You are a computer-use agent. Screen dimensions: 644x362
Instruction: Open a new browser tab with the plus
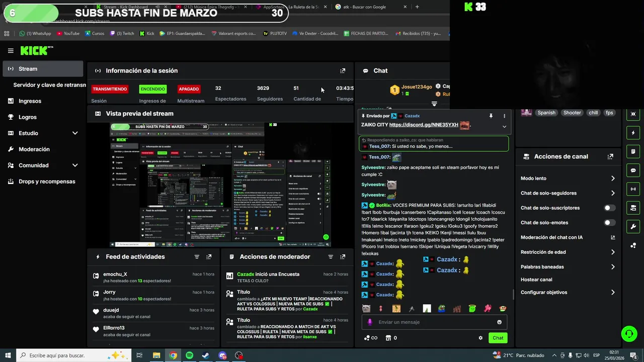[417, 7]
